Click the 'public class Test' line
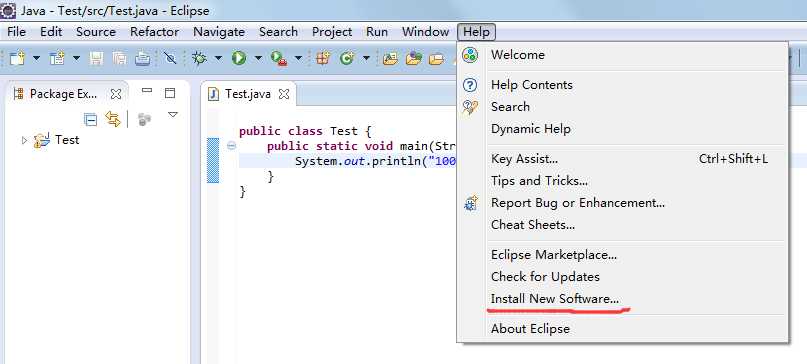This screenshot has width=807, height=364. tap(305, 131)
